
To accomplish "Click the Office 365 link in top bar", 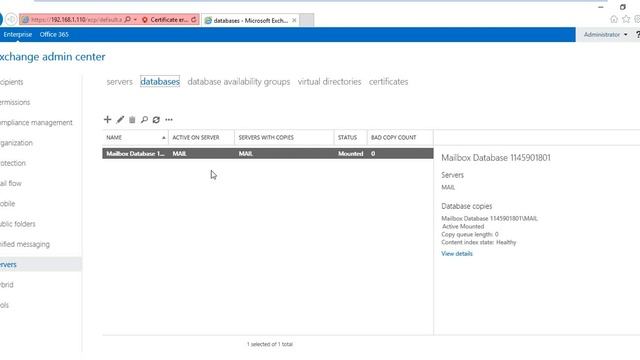I will tap(54, 35).
